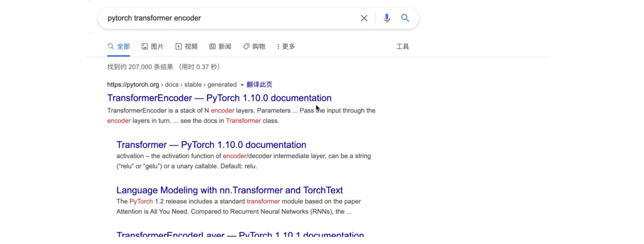644x244 pixels.
Task: Expand the dropdown arrow next to generated
Action: point(242,85)
